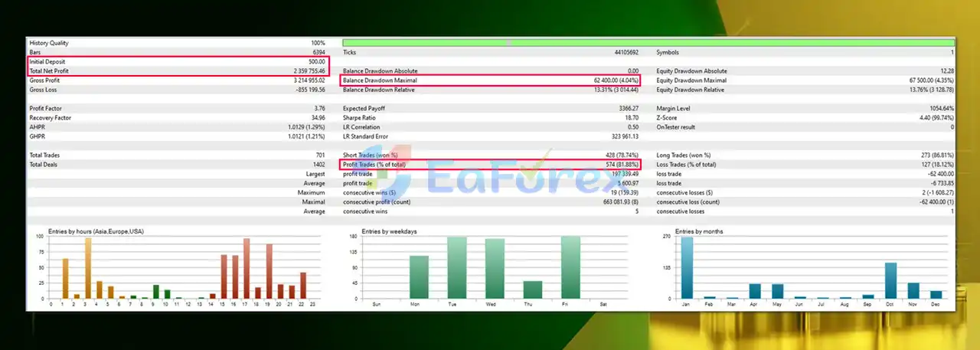Click the Equity Drawdown Maximal label
This screenshot has width=980, height=350.
point(691,80)
